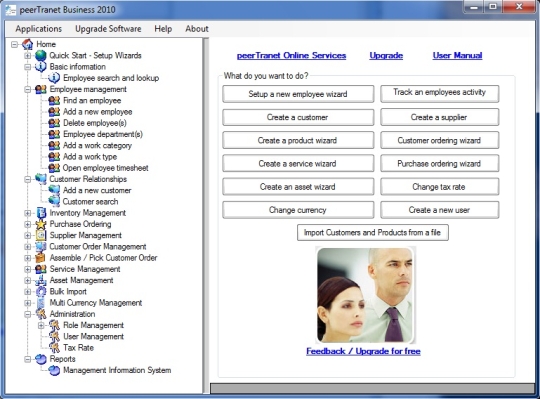Select the User Management tree item

(x=93, y=336)
